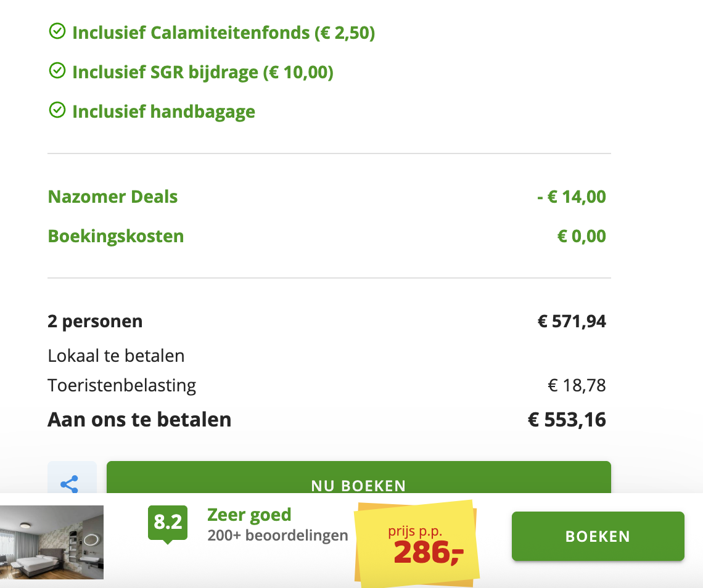The width and height of the screenshot is (703, 588).
Task: Click the checkmark icon beside SGR bijdrage
Action: 57,71
